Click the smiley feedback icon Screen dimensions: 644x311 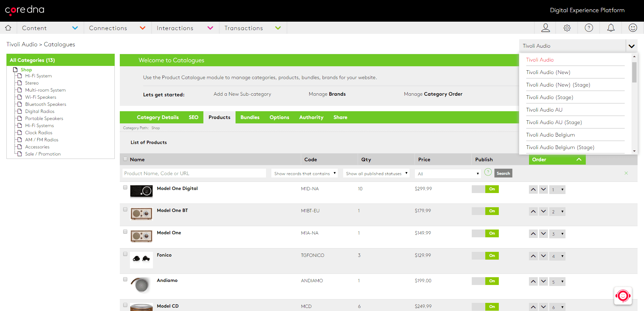pyautogui.click(x=632, y=28)
